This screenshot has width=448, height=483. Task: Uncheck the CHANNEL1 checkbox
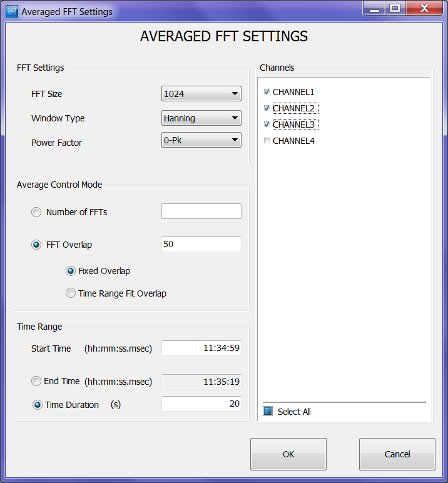point(267,92)
